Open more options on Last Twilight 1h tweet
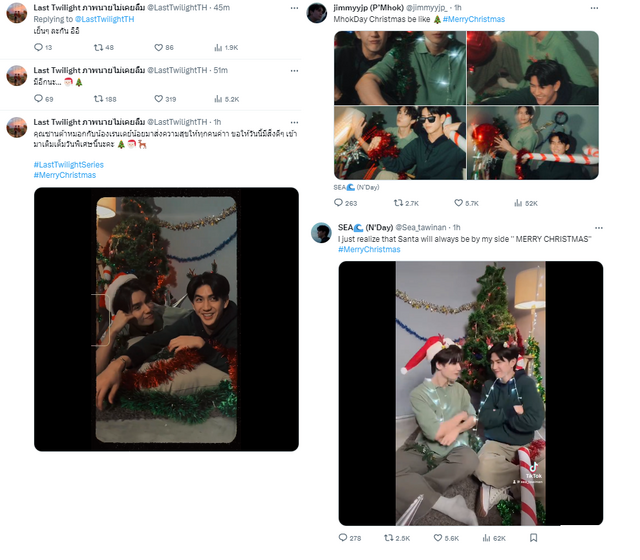This screenshot has width=640, height=560. pos(294,122)
